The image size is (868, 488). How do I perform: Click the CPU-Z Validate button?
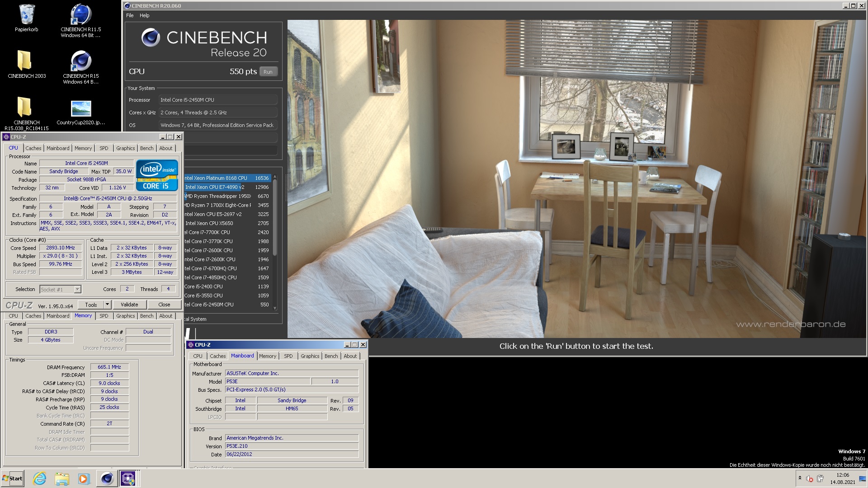(x=129, y=305)
